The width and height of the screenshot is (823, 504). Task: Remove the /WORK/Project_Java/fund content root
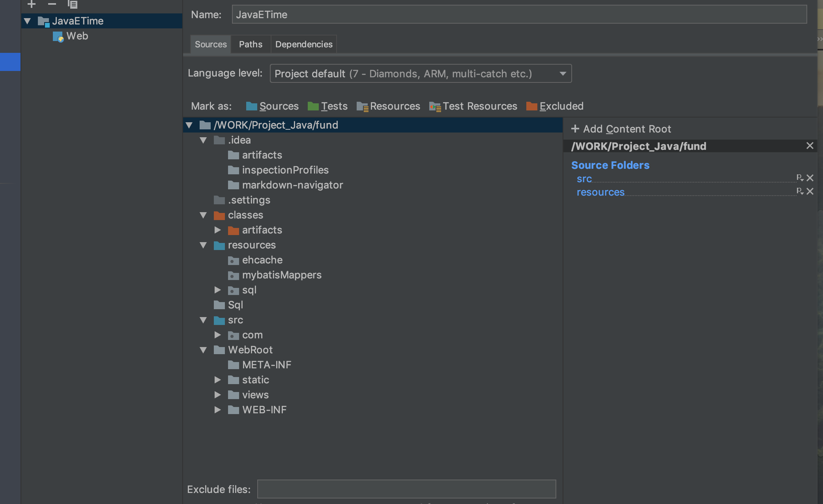[810, 146]
